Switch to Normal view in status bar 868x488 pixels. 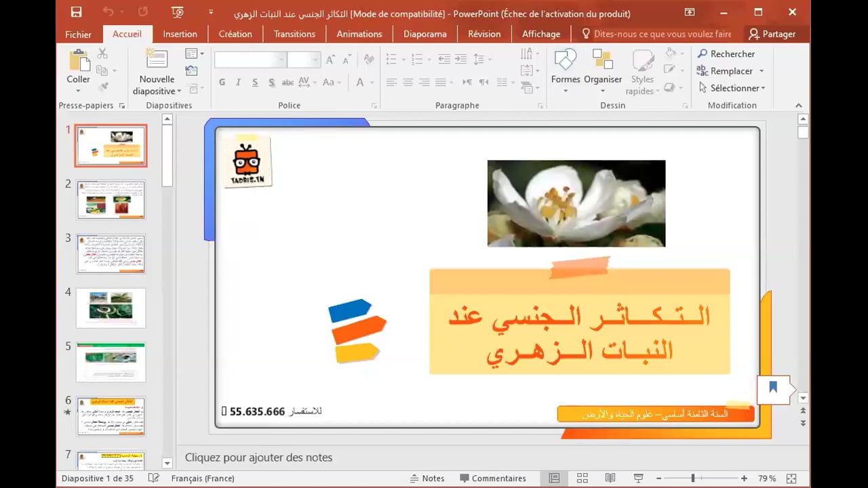555,478
